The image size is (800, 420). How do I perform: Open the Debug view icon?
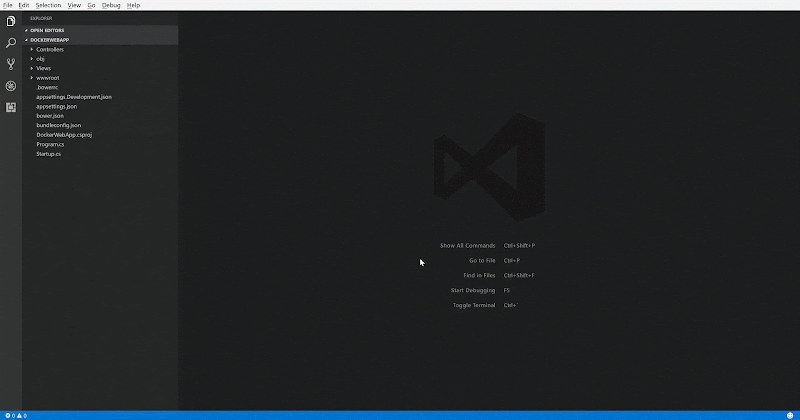pyautogui.click(x=11, y=86)
